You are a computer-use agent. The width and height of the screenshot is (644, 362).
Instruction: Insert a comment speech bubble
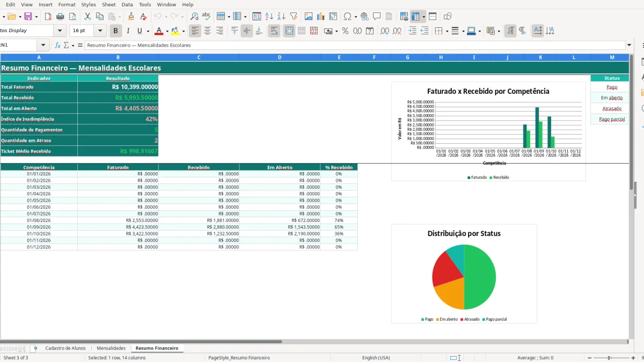tap(377, 17)
